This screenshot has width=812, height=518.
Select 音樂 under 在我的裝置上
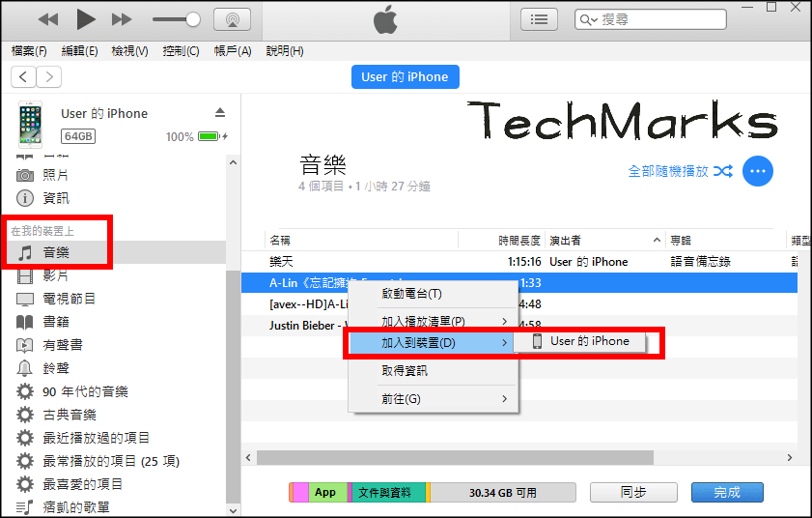pyautogui.click(x=55, y=252)
